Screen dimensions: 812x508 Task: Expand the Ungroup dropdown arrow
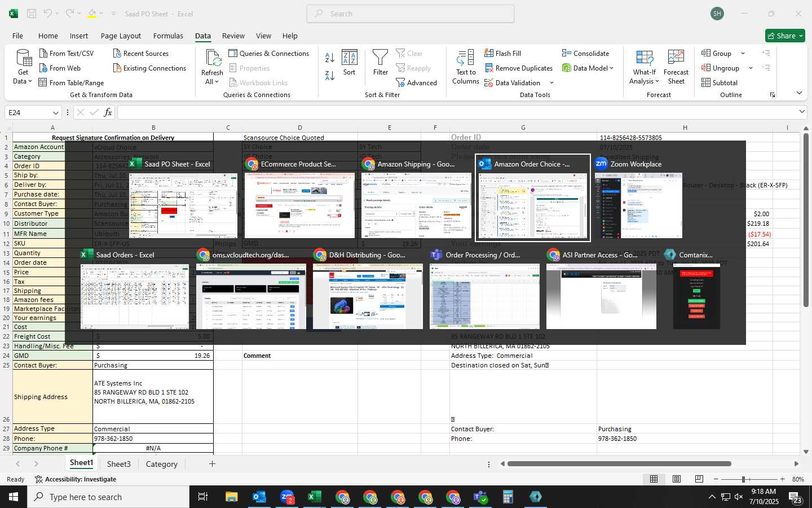[751, 68]
